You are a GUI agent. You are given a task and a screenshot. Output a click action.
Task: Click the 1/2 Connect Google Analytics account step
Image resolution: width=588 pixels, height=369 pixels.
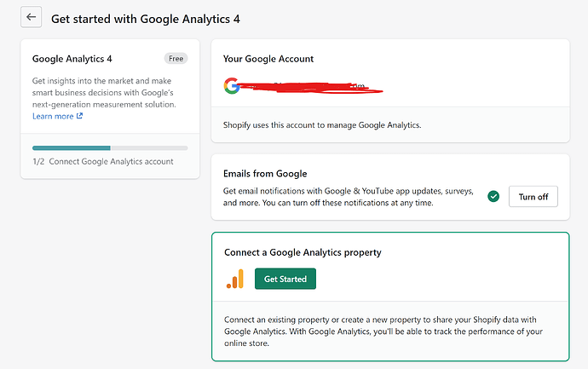pos(102,161)
